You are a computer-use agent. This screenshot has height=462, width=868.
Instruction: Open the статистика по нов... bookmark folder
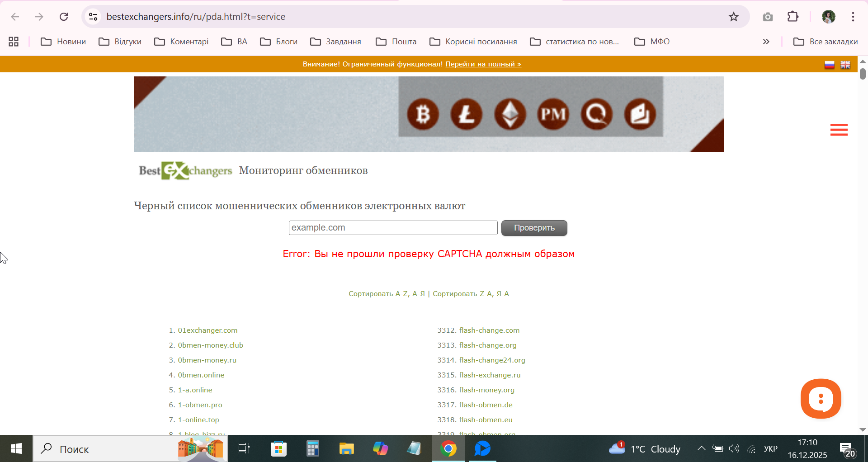(x=575, y=42)
